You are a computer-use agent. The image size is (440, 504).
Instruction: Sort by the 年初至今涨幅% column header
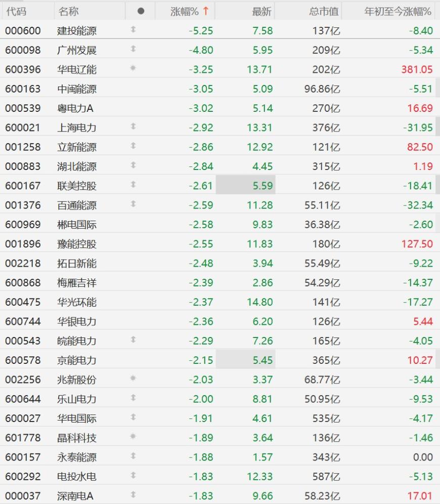click(398, 12)
